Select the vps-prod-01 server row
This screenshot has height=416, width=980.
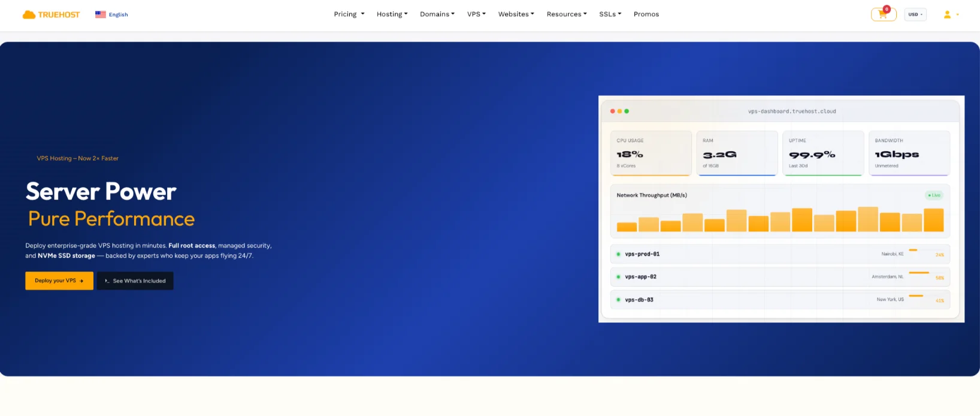click(x=780, y=254)
